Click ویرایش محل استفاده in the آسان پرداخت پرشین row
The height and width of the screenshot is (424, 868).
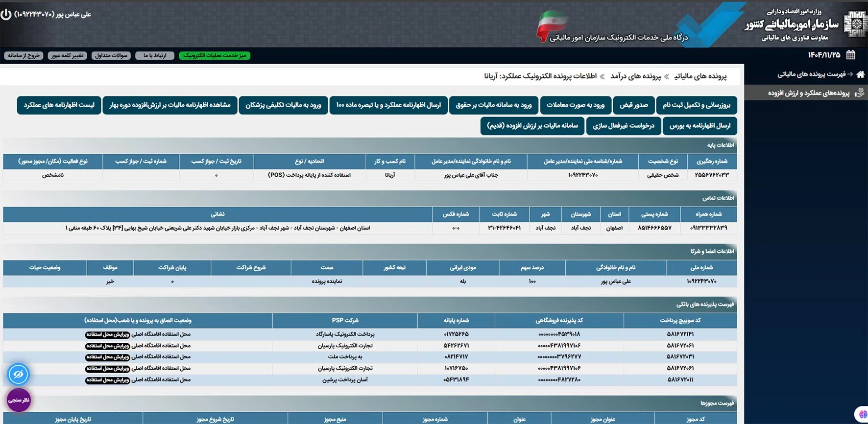[x=108, y=380]
